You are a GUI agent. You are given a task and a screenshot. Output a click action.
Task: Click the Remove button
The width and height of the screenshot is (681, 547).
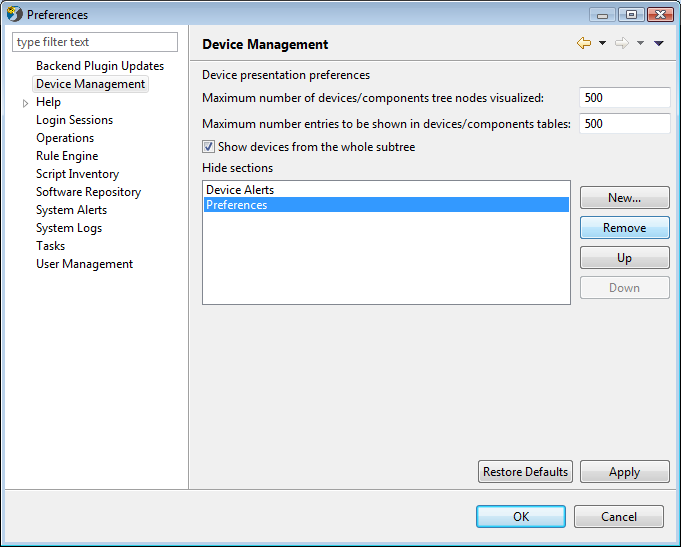(625, 228)
